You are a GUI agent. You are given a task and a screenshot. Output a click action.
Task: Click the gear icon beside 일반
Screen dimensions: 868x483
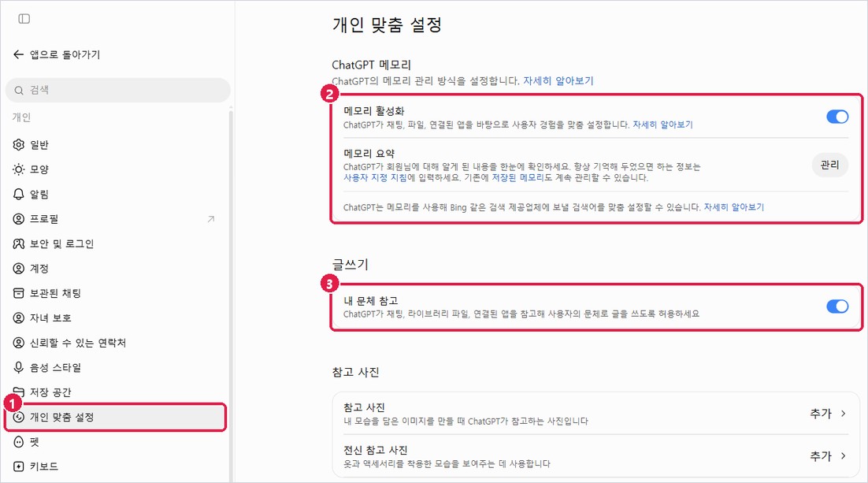click(19, 144)
